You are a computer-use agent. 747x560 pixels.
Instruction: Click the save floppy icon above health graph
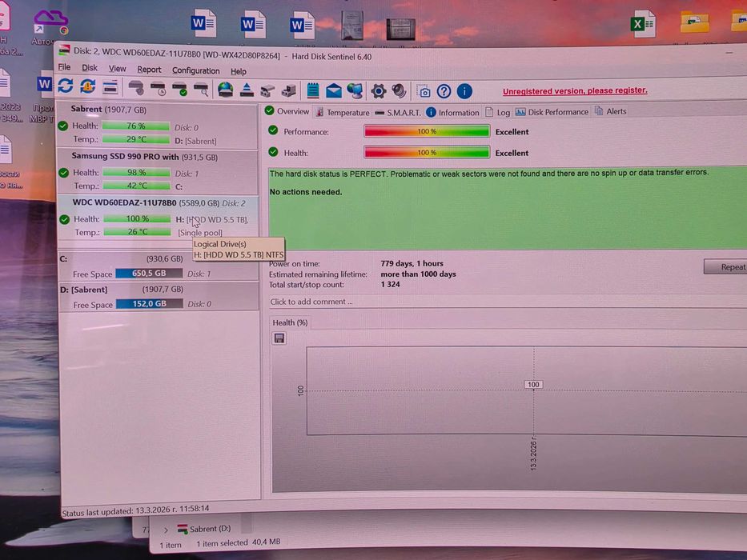279,338
